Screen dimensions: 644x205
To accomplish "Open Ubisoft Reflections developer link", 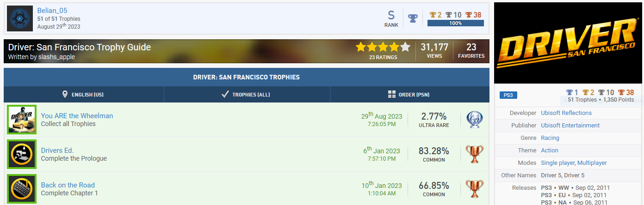I will tap(566, 113).
